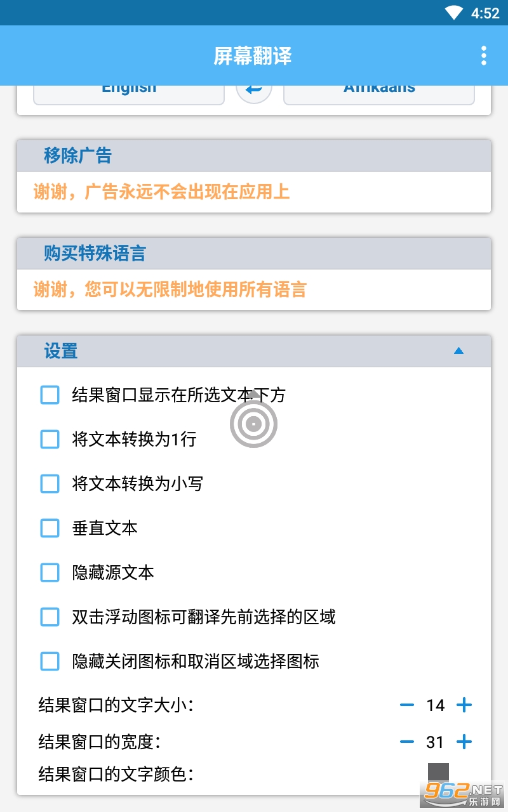Pick the result window text color swatch
This screenshot has height=812, width=508.
click(x=438, y=773)
